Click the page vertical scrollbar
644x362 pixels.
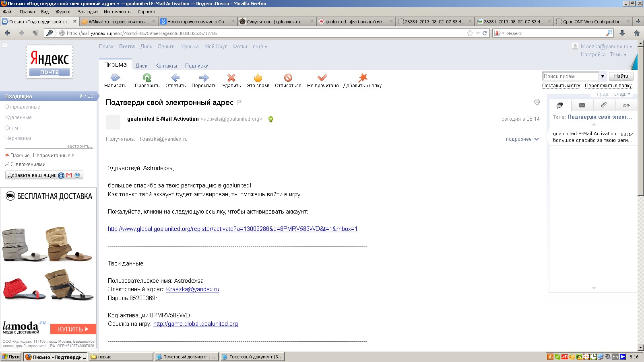pos(640,121)
